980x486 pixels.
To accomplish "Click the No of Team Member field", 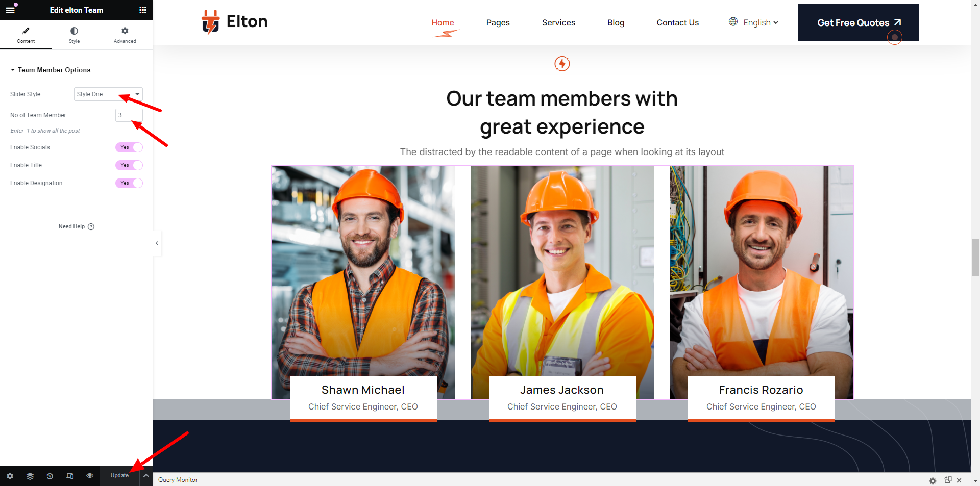I will coord(129,115).
